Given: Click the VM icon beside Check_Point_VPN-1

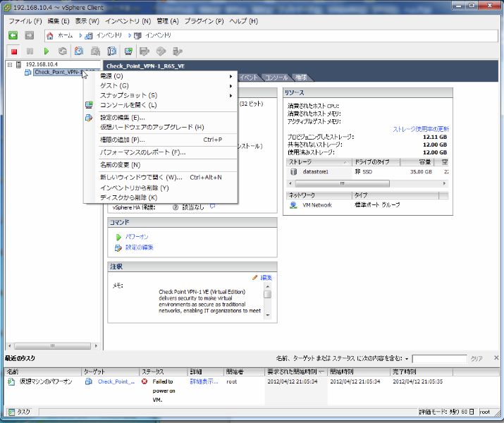Looking at the screenshot, I should tap(28, 73).
